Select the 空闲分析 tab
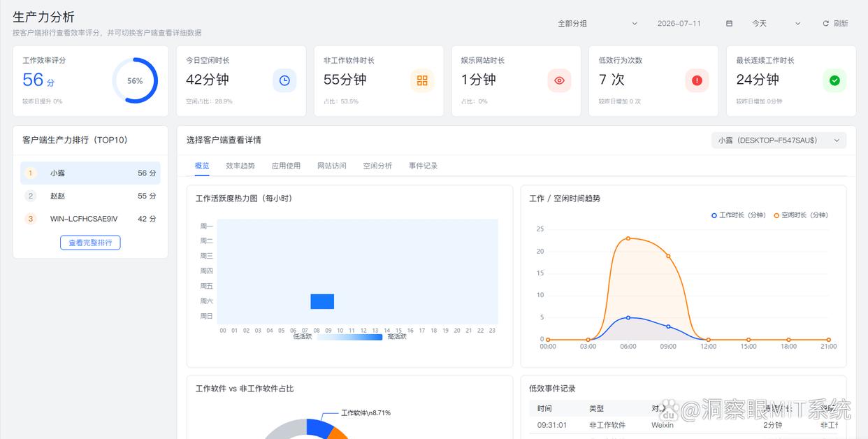The height and width of the screenshot is (439, 868). 377,166
